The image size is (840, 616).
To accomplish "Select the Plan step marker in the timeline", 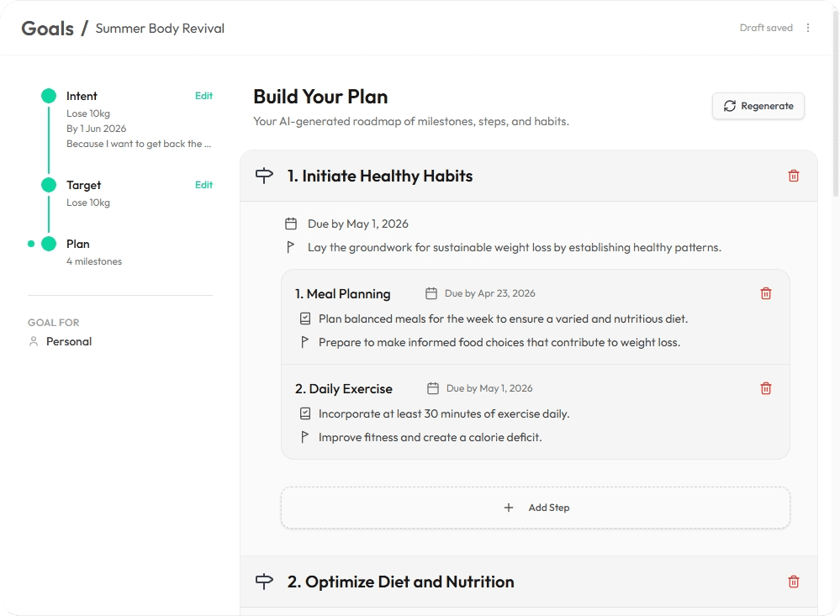I will (x=47, y=243).
